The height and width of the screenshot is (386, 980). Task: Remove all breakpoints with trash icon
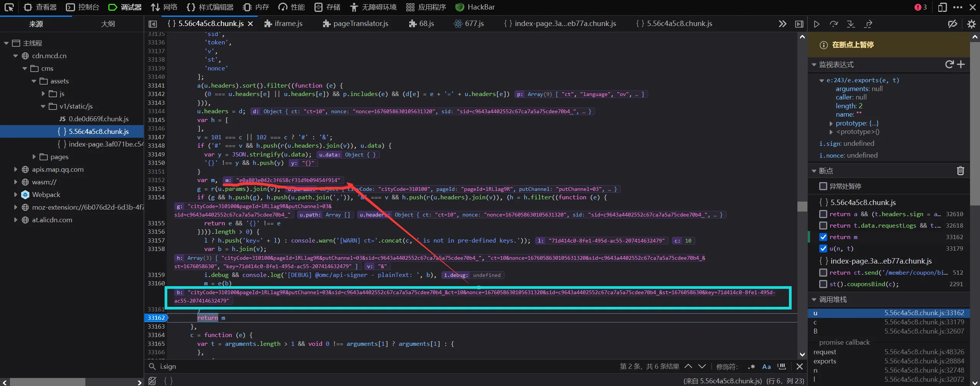pos(960,171)
